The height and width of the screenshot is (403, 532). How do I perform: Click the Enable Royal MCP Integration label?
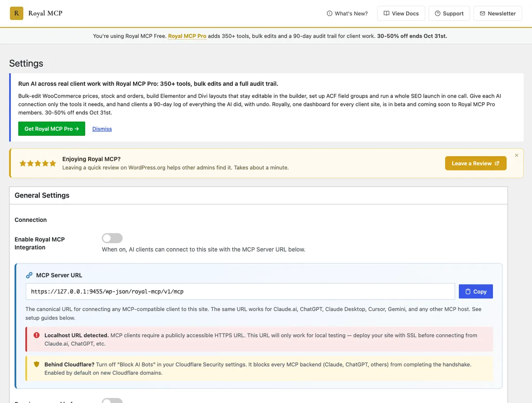click(x=39, y=243)
